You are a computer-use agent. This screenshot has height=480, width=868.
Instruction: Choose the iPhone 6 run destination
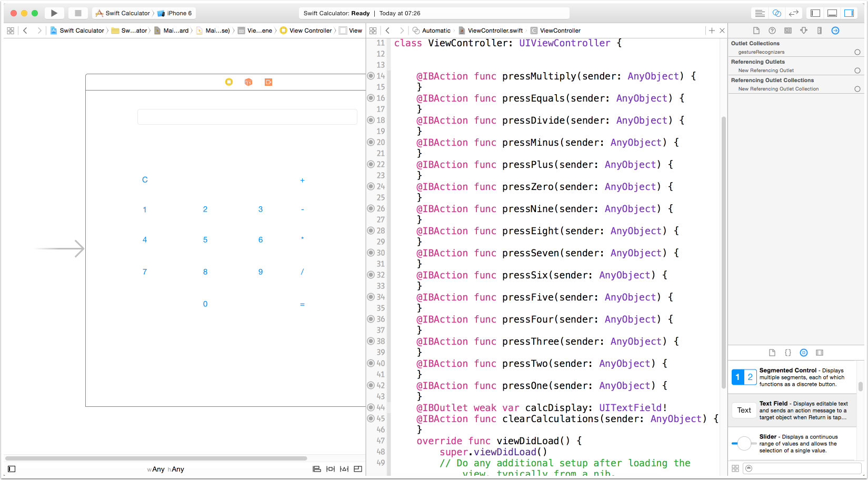[175, 13]
